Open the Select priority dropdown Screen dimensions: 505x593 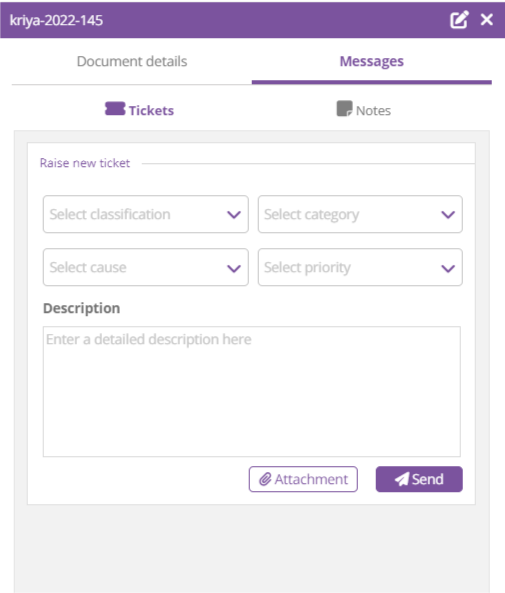(360, 267)
